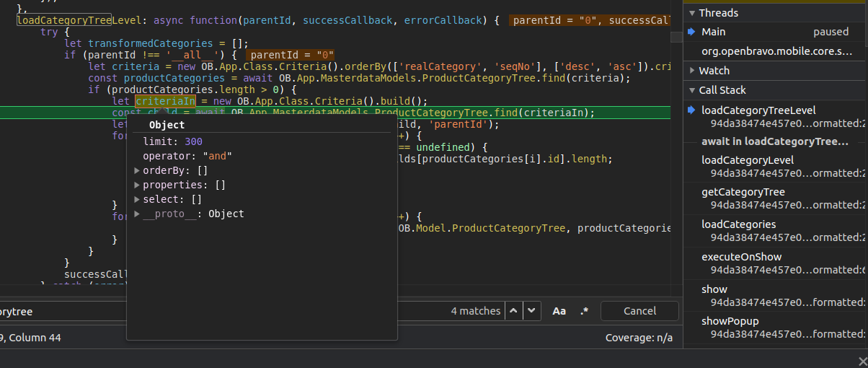Expand orderBy property in object popup
The height and width of the screenshot is (368, 868).
coord(137,171)
